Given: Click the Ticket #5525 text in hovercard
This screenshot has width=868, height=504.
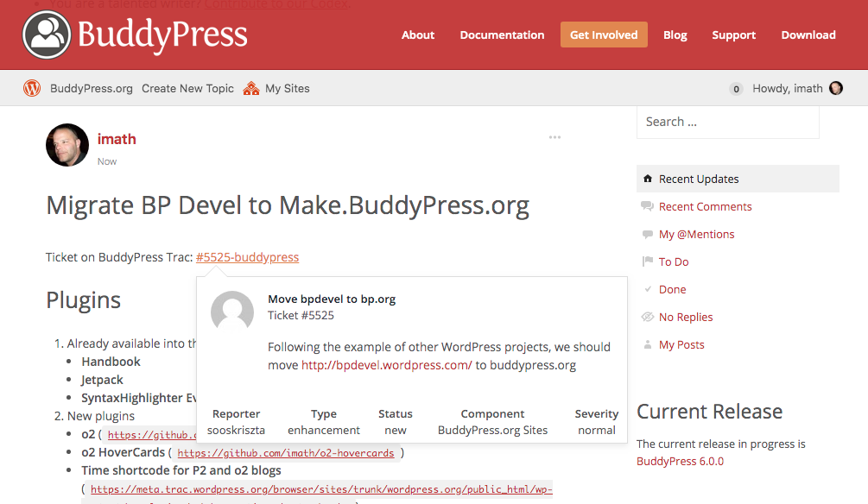Looking at the screenshot, I should tap(301, 315).
